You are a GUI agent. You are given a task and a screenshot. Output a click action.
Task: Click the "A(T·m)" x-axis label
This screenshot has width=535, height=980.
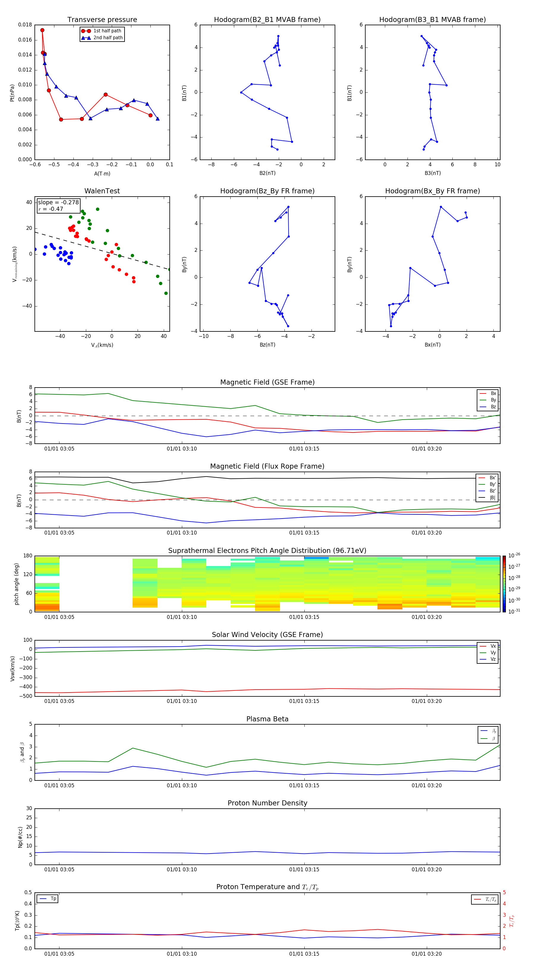102,173
